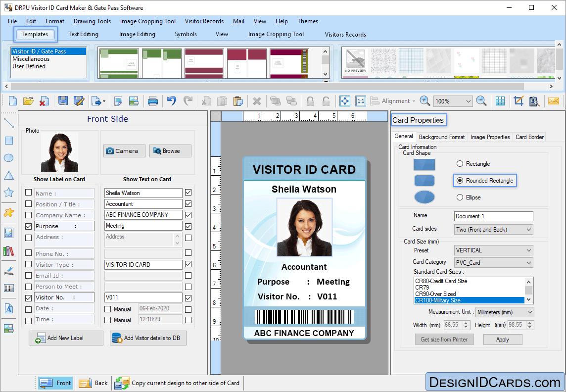The image size is (566, 392).
Task: Uncheck the Visitor No. label checkbox
Action: 29,298
